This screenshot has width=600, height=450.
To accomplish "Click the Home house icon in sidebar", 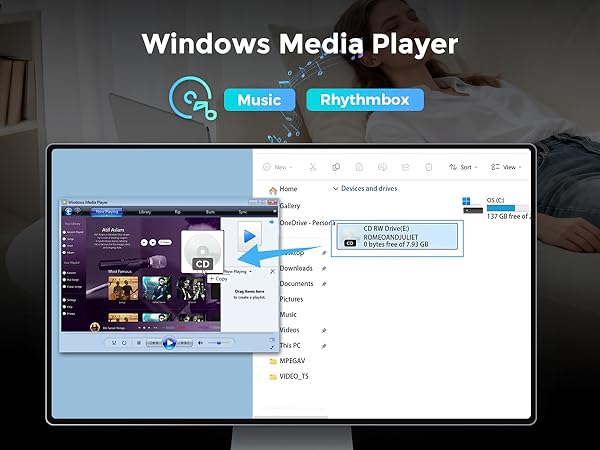I will (x=273, y=190).
